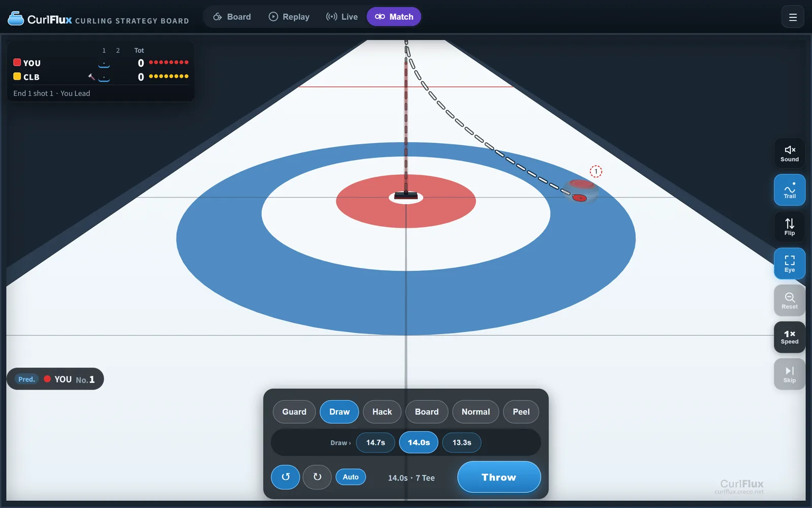The height and width of the screenshot is (508, 812).
Task: Mute sound with the Sound button
Action: [x=790, y=153]
